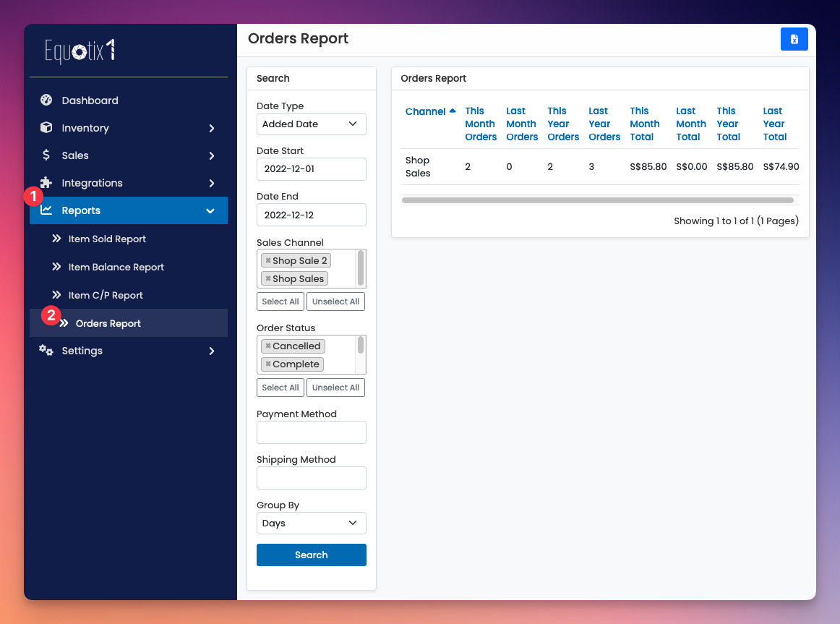Click the Date End input field
Screen dimensions: 840x624
point(312,215)
